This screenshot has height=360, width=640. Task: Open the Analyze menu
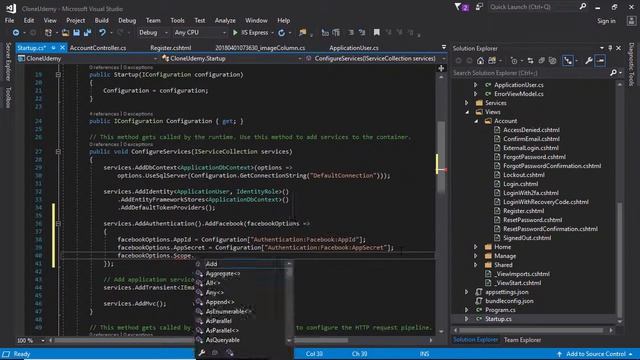[225, 20]
